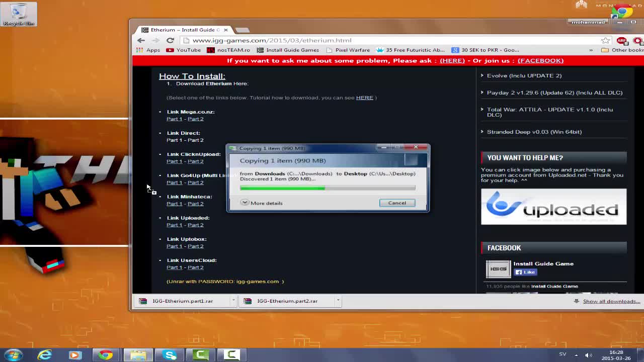Screen dimensions: 644x362
Task: Click the HERE link in red banner
Action: (452, 60)
